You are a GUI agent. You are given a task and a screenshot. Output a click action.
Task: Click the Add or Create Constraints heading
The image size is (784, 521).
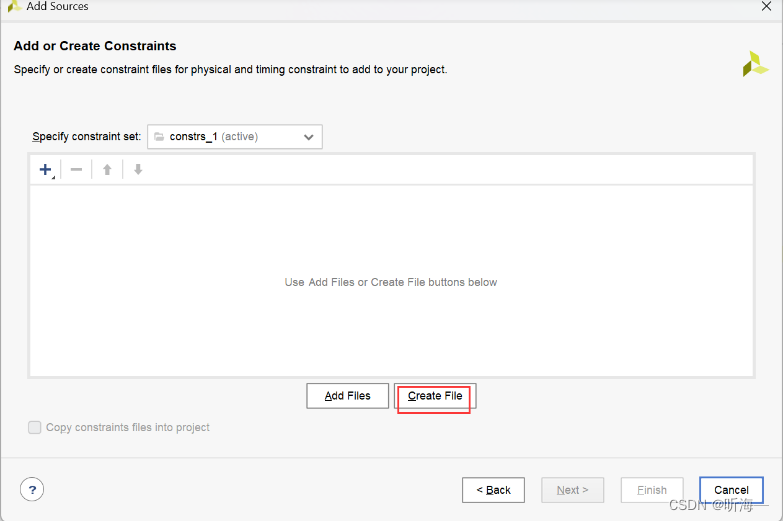(x=95, y=46)
